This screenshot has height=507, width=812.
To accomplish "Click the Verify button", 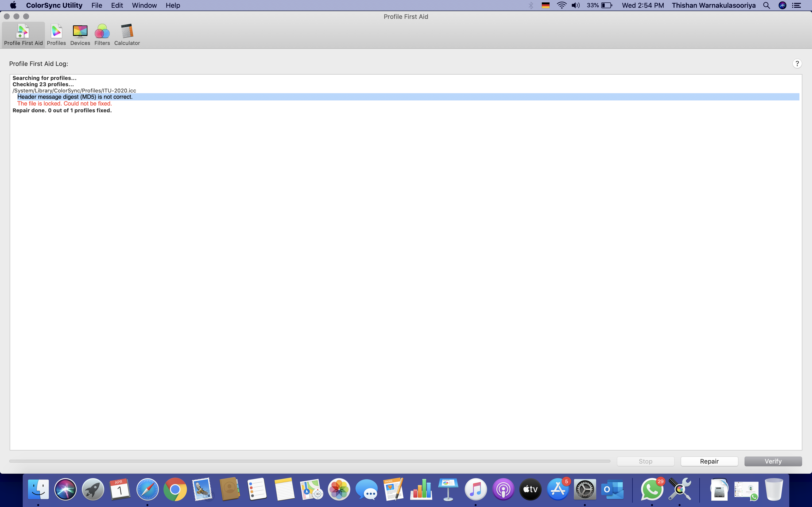I will tap(773, 461).
